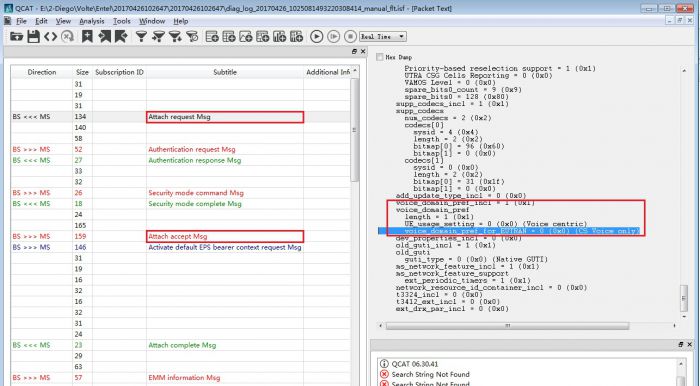Viewport: 700px width, 386px height.
Task: Open the Help menu
Action: coord(181,21)
